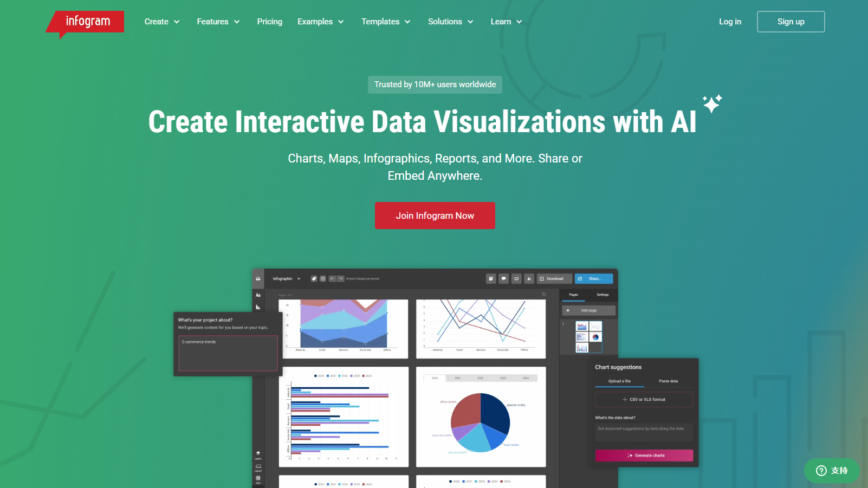Click the line chart on canvas
This screenshot has width=868, height=488.
pyautogui.click(x=481, y=329)
